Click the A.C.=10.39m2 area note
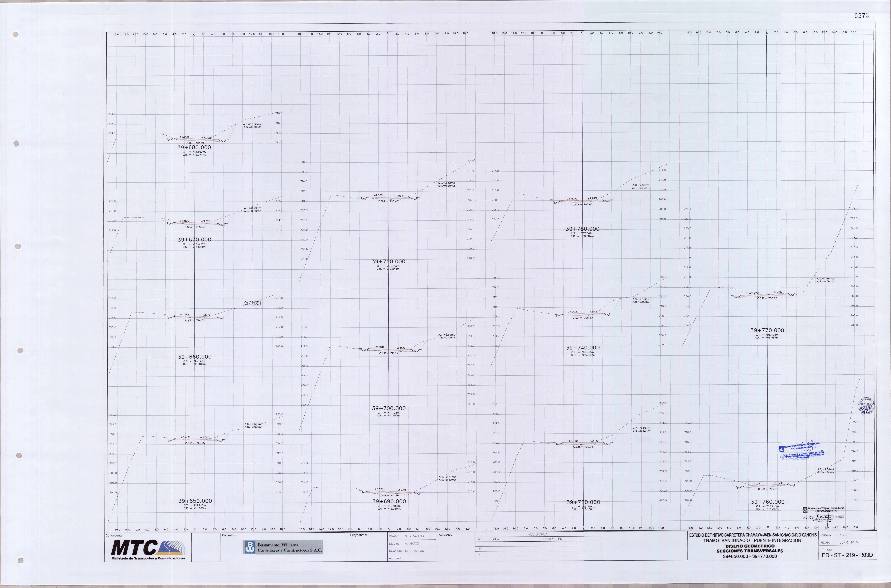 coord(252,124)
